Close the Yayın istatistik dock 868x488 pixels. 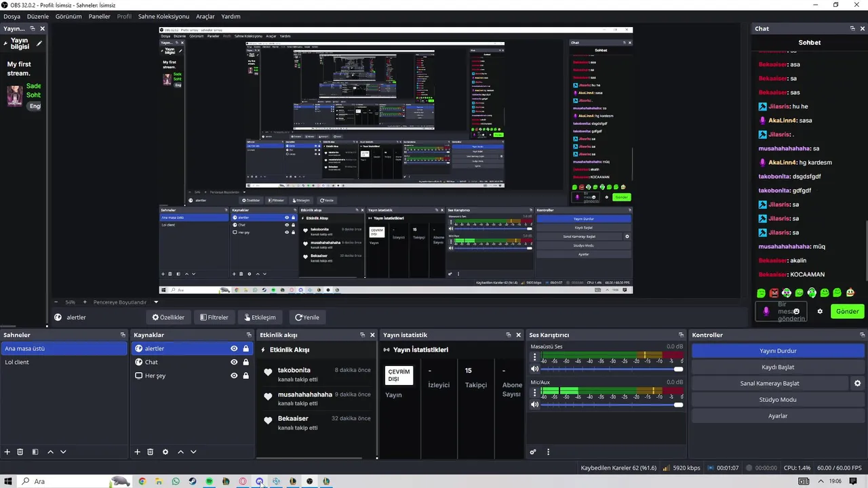(x=519, y=335)
